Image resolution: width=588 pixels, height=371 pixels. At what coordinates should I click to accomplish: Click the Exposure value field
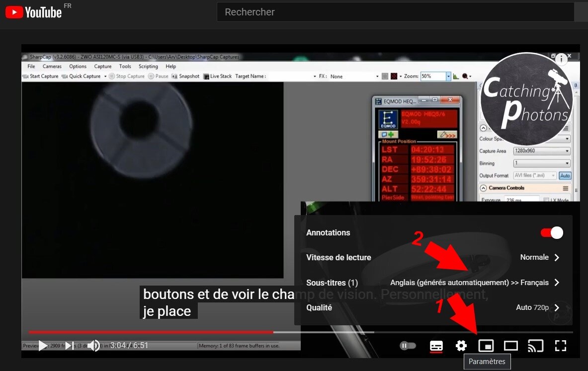pos(521,199)
